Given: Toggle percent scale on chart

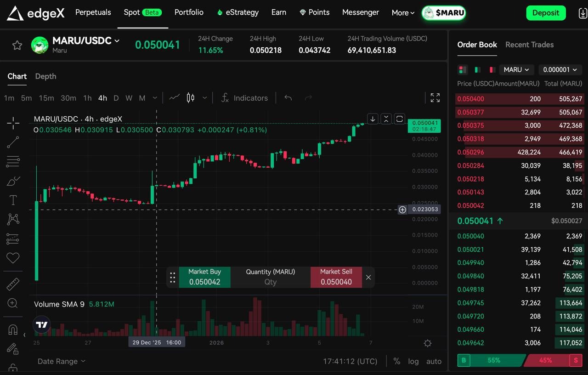Looking at the screenshot, I should click(397, 361).
